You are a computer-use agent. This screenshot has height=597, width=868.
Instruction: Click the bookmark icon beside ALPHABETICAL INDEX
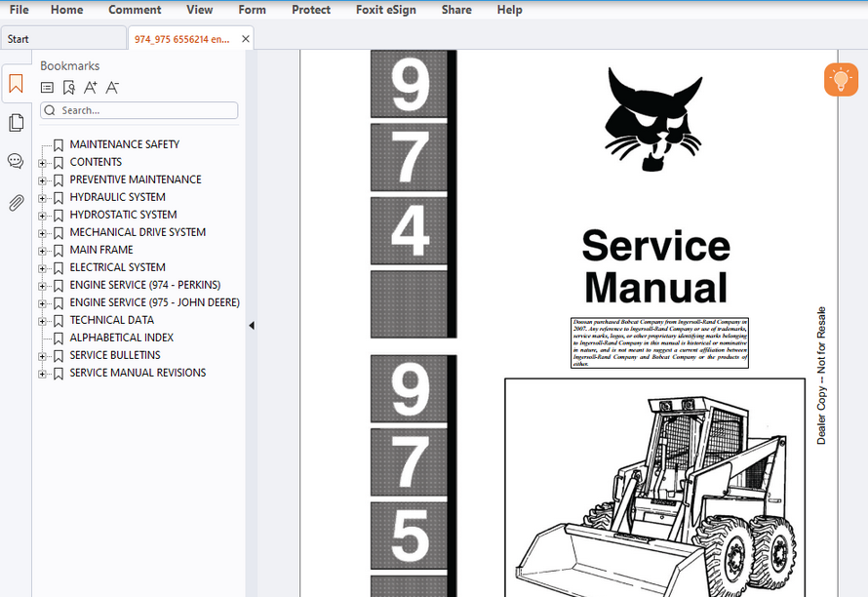point(59,338)
